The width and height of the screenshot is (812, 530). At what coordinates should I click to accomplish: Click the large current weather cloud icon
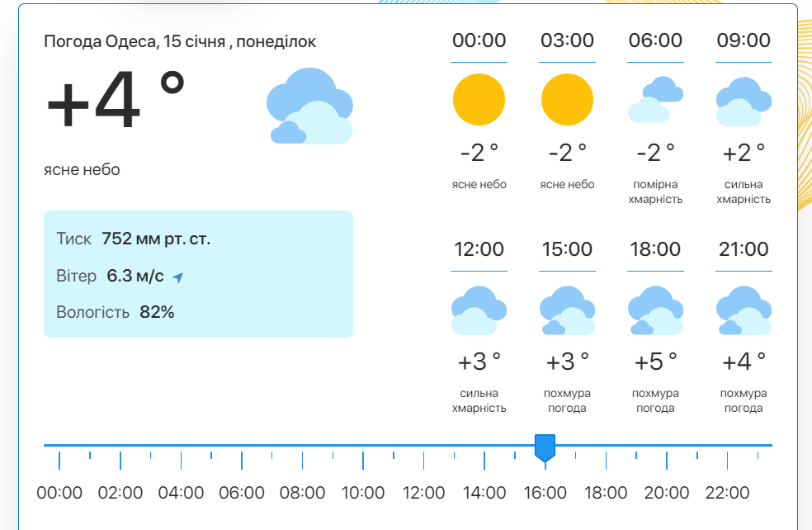[x=309, y=107]
